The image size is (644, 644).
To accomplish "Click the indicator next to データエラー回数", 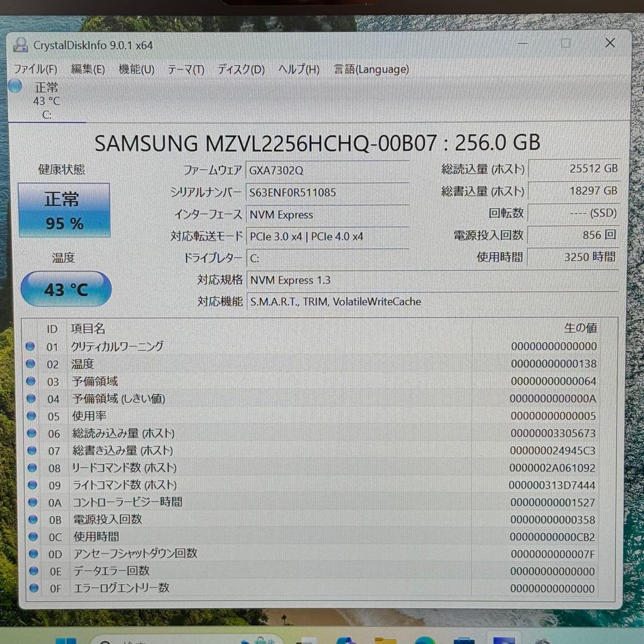I will 32,571.
